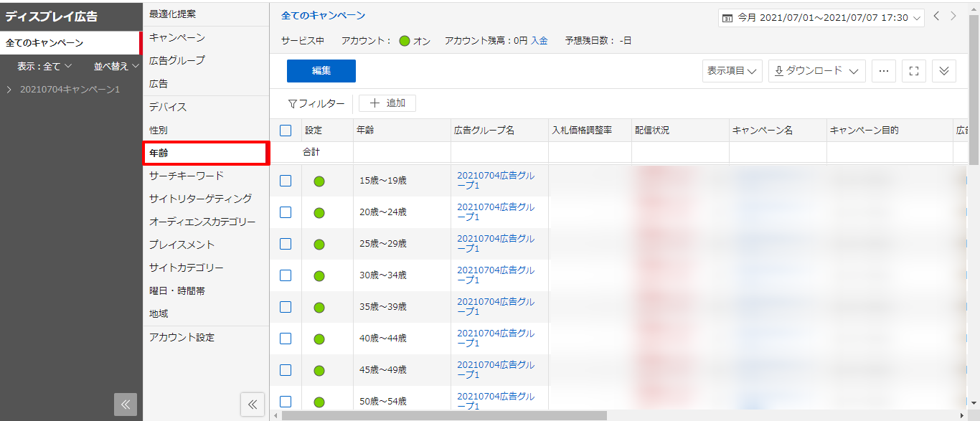
Task: Click green status dot for 15歳～19歳
Action: tap(319, 181)
